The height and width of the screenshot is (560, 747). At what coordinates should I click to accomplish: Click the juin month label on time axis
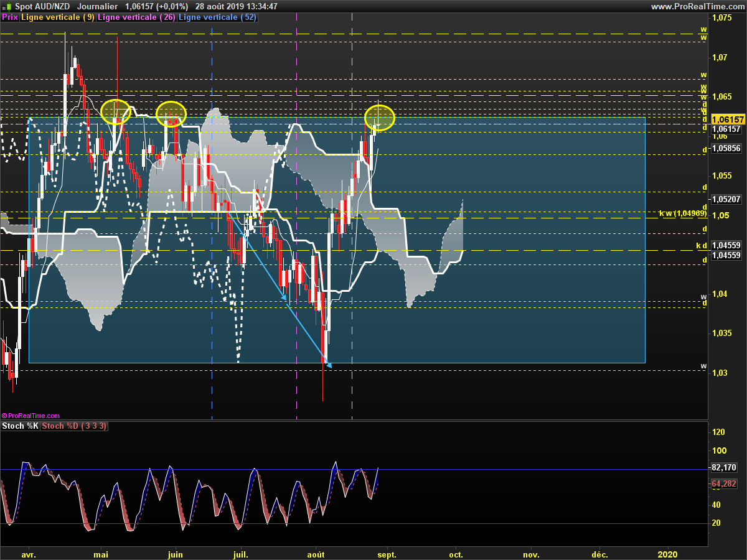click(176, 554)
